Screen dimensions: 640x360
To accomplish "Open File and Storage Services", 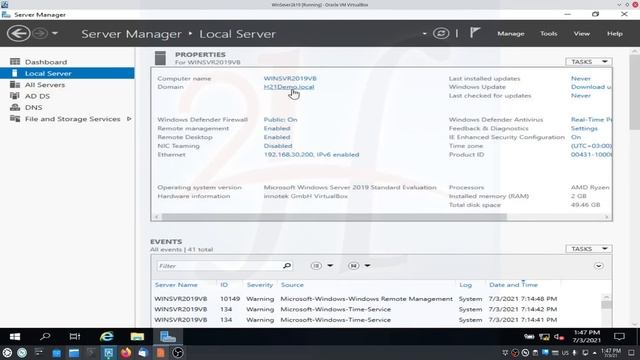I will 73,119.
